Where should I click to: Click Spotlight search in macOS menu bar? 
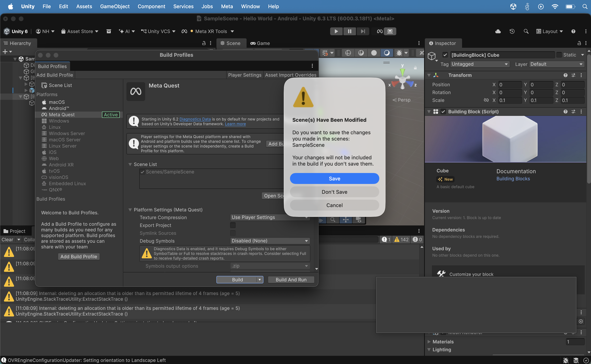click(x=585, y=6)
